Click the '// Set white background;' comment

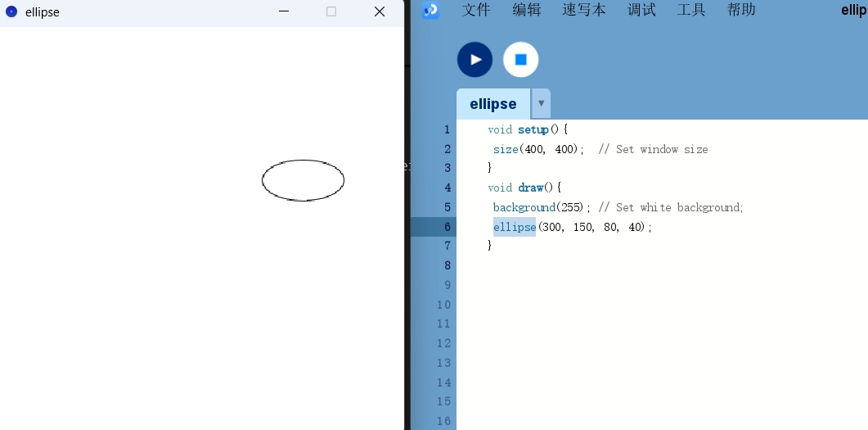click(x=671, y=207)
